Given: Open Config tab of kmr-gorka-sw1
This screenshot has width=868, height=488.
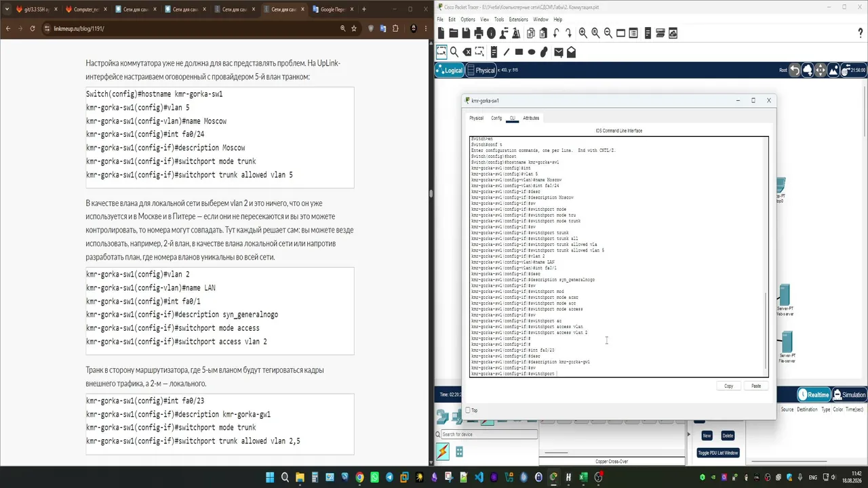Looking at the screenshot, I should coord(496,118).
